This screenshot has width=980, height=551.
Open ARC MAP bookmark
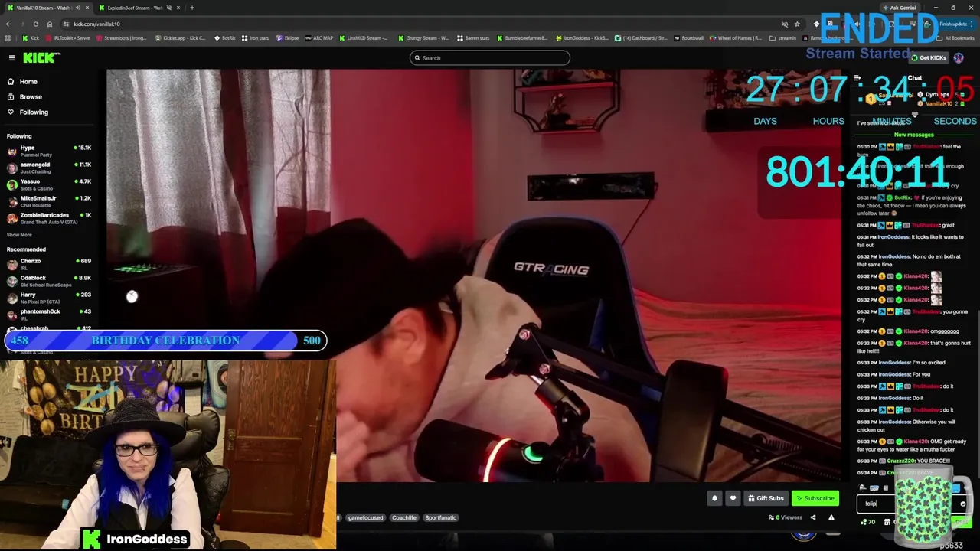(319, 38)
